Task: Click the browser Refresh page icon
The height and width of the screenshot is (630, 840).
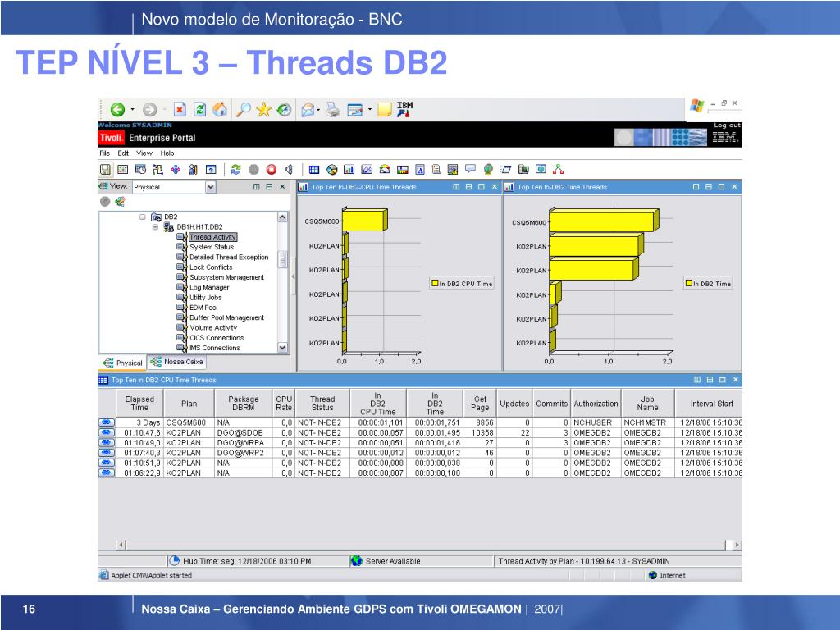Action: point(200,109)
